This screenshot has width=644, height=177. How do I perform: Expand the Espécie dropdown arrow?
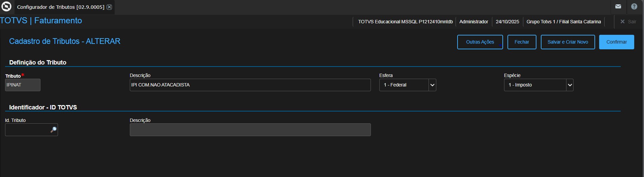pyautogui.click(x=570, y=85)
